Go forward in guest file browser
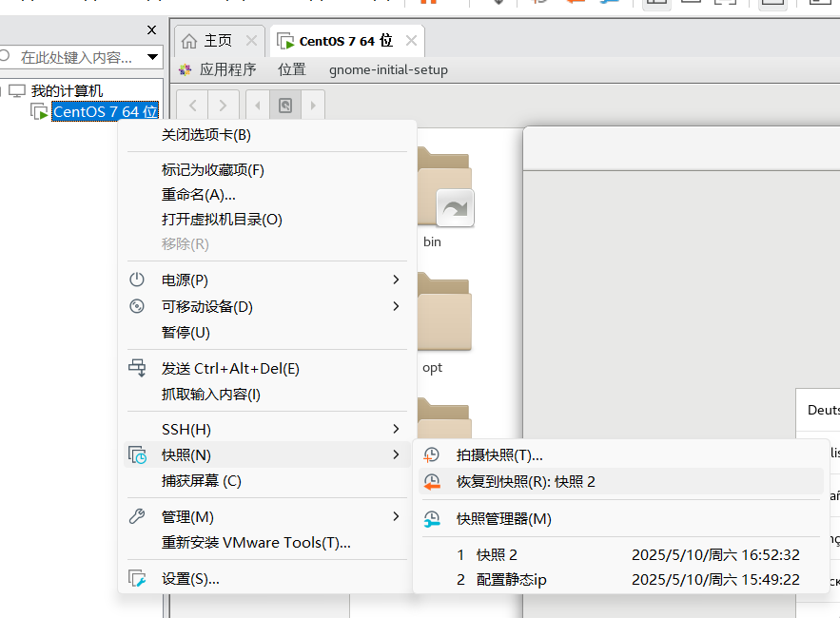Viewport: 840px width, 618px height. (223, 106)
